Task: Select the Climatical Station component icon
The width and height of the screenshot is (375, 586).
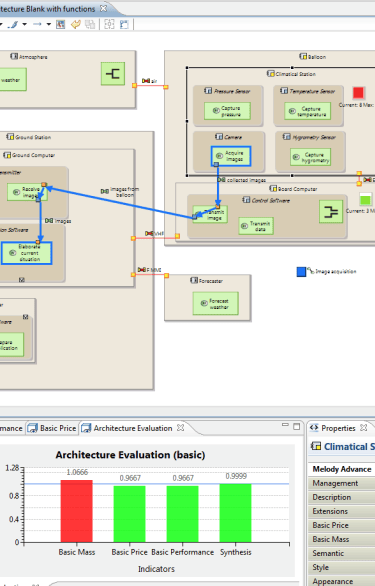Action: tap(271, 73)
